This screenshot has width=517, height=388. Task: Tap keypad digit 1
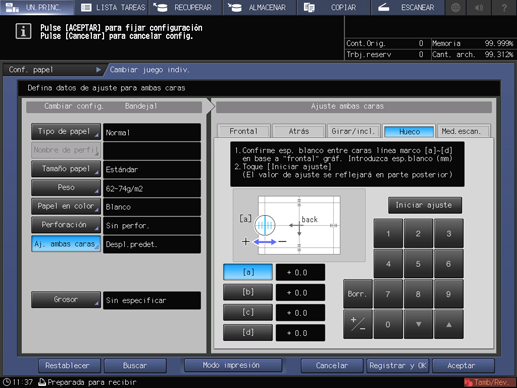click(388, 233)
